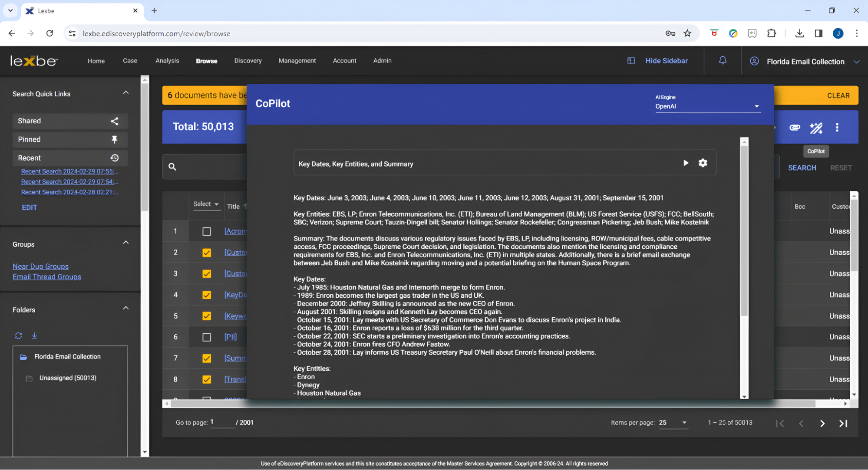Go to the previous page of results
Screen dimensions: 868x470
pyautogui.click(x=801, y=424)
